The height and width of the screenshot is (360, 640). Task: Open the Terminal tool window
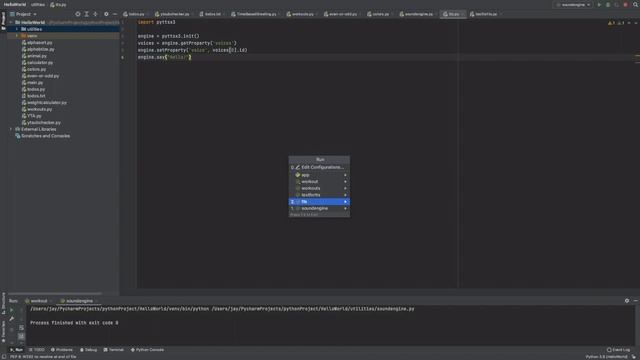(113, 350)
